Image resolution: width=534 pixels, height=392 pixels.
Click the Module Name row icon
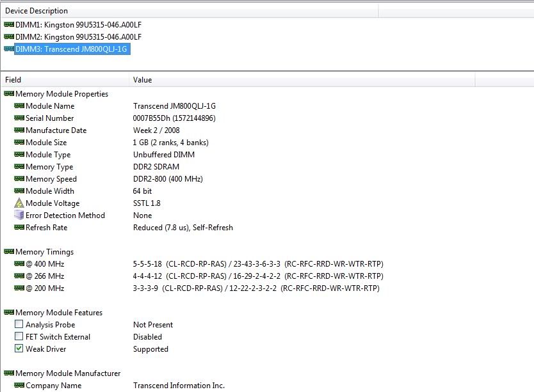pyautogui.click(x=19, y=106)
